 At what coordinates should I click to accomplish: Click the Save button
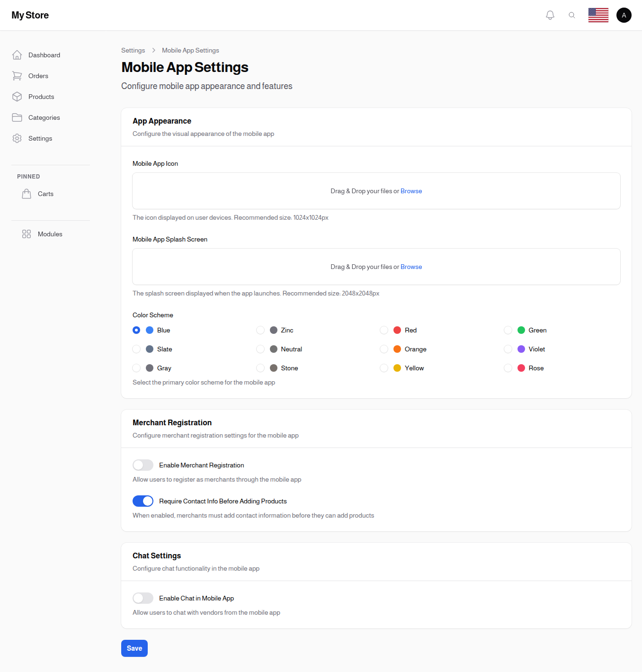(134, 648)
